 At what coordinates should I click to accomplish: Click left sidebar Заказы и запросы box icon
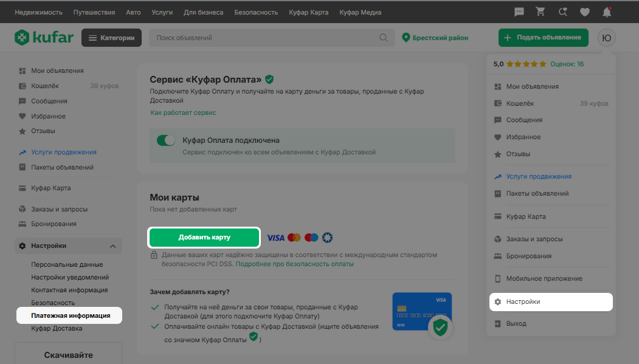[x=22, y=209]
